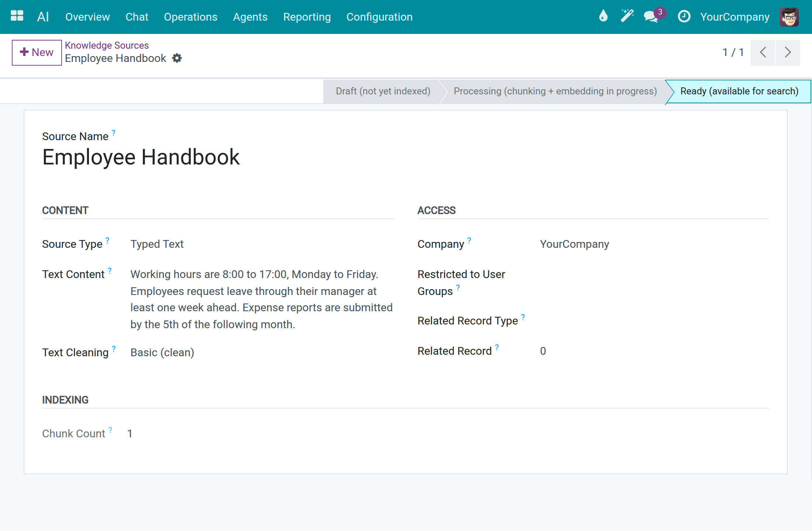Go back to Knowledge Sources breadcrumb

click(107, 45)
